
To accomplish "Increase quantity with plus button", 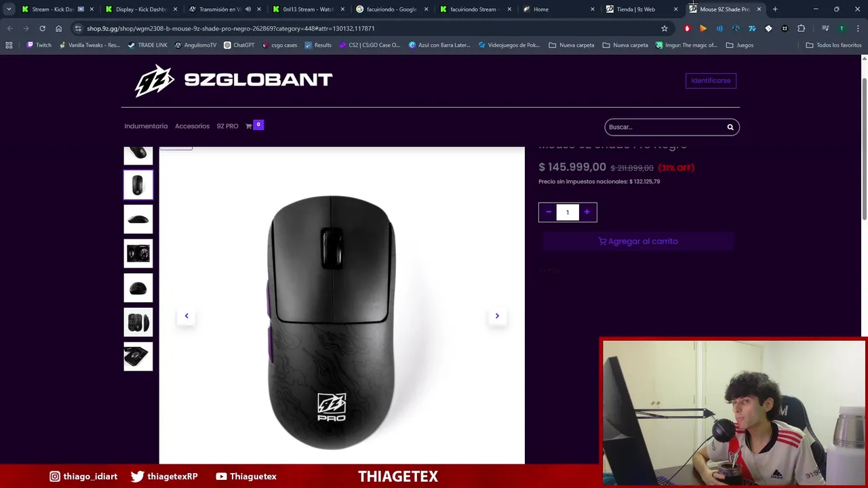I will click(587, 212).
